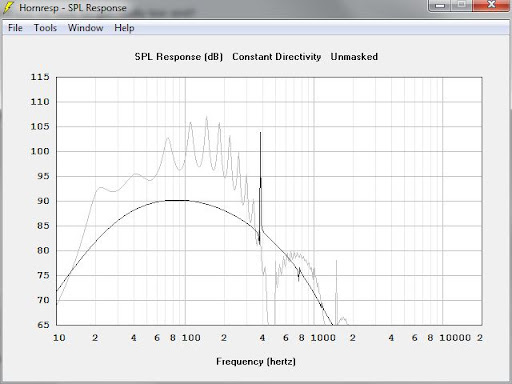Viewport: 512px width, 384px height.
Task: Click the Hornresp lightning bolt icon
Action: tap(8, 7)
